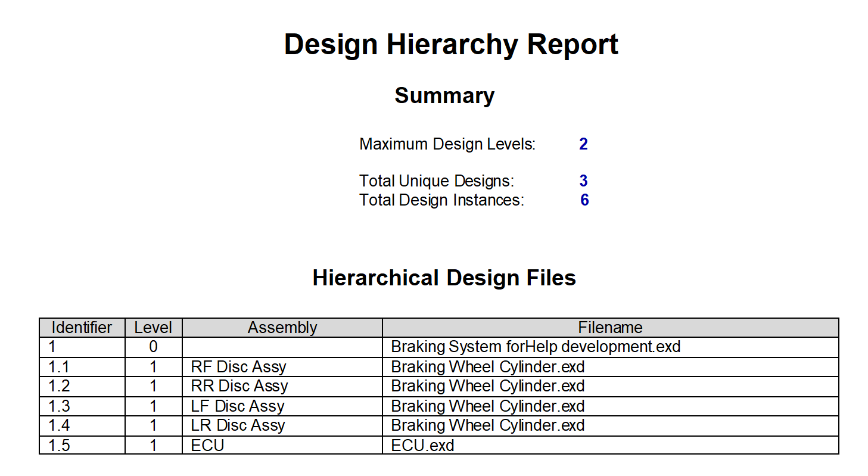This screenshot has height=476, width=868.
Task: Click the level cell in row 1.4
Action: [x=154, y=426]
